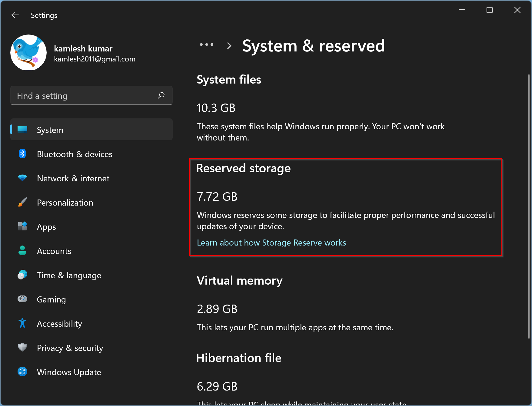Click the Bluetooth icon in sidebar
The image size is (532, 406).
click(22, 154)
